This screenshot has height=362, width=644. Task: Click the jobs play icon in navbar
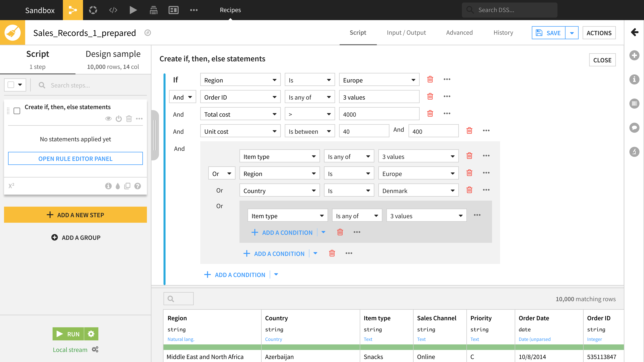tap(133, 10)
